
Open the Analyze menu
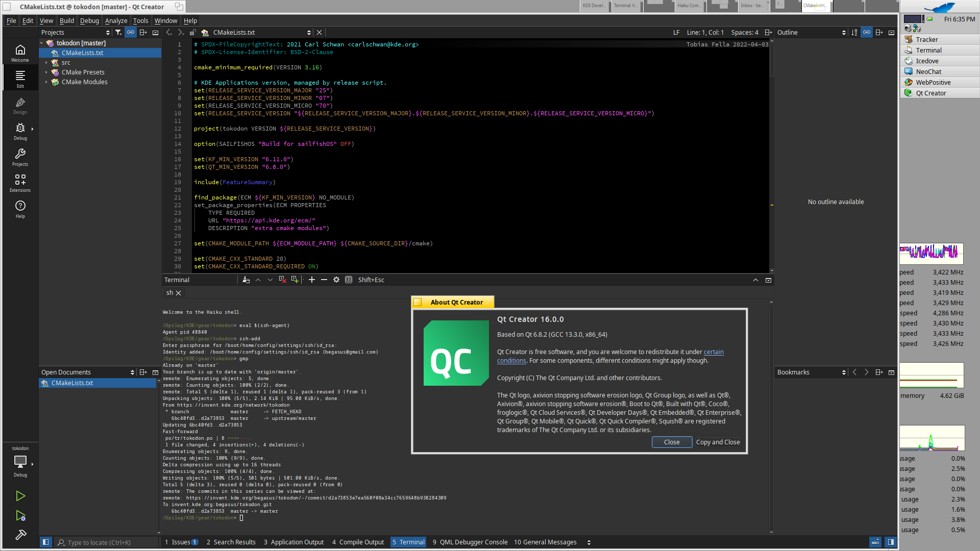116,20
